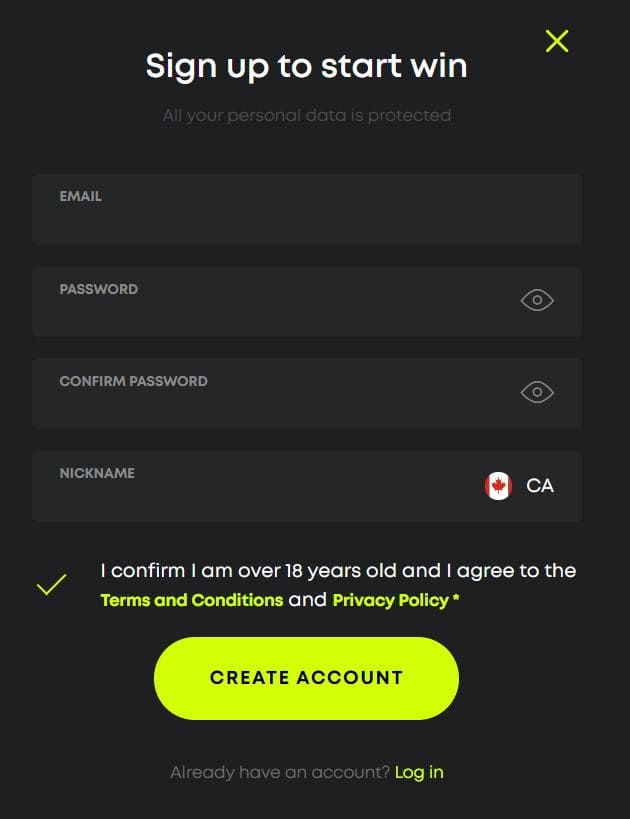Show password with eye icon
The height and width of the screenshot is (819, 630).
537,300
